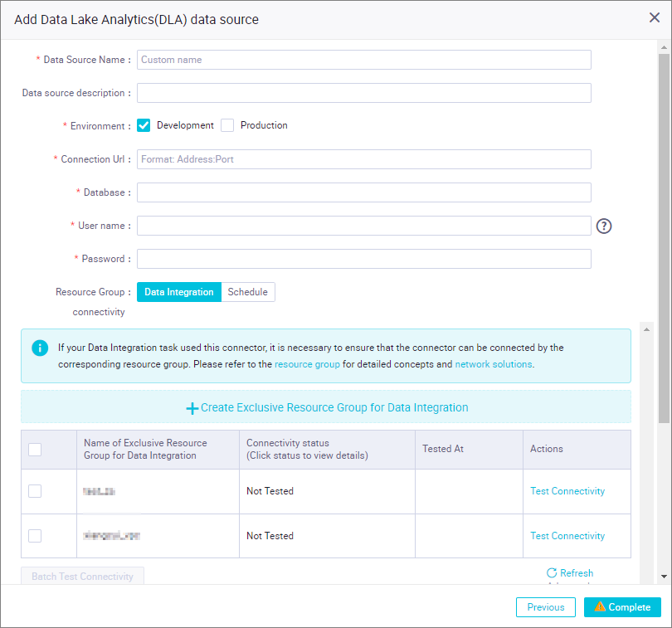Click the inner scroll up arrow above the notice
Image resolution: width=672 pixels, height=628 pixels.
[647, 329]
